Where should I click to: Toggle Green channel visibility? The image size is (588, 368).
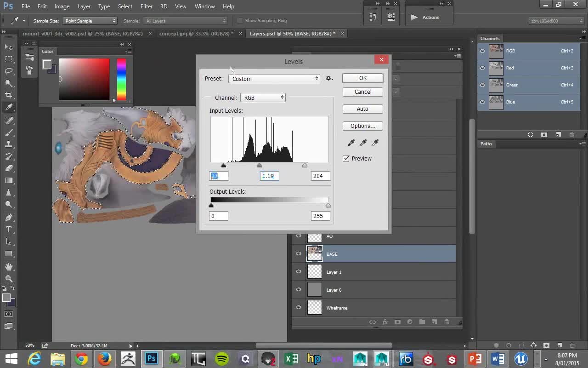point(482,85)
